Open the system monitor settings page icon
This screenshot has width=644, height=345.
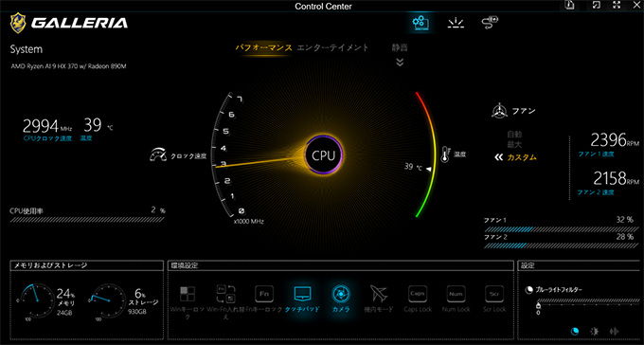[420, 23]
